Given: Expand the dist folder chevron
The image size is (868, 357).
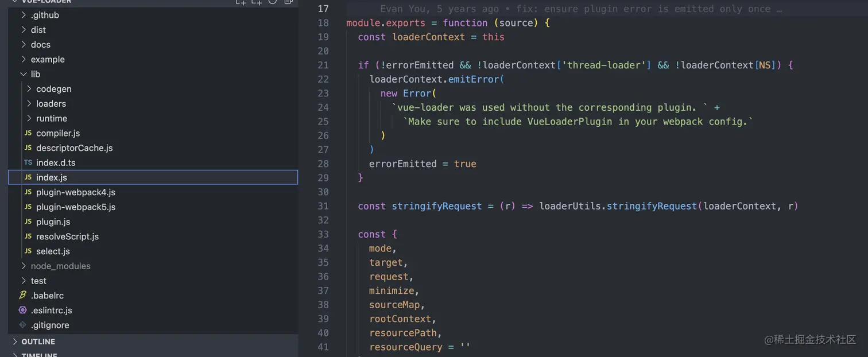Looking at the screenshot, I should 24,30.
